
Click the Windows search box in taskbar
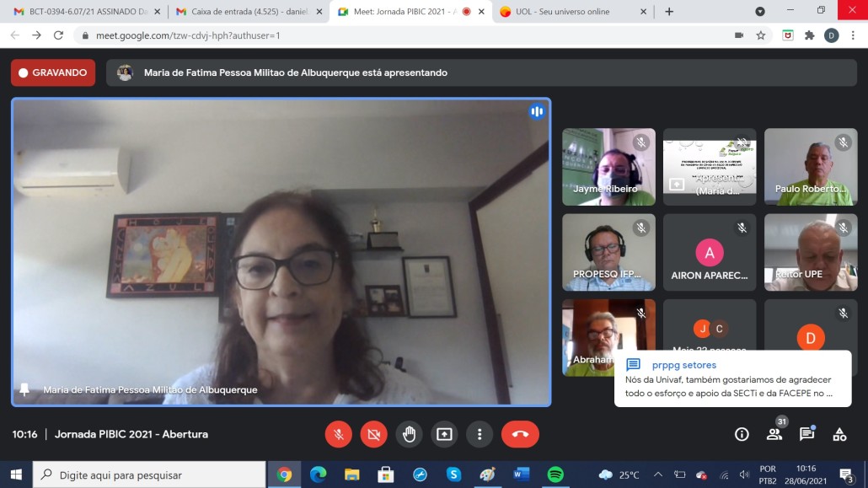click(149, 475)
